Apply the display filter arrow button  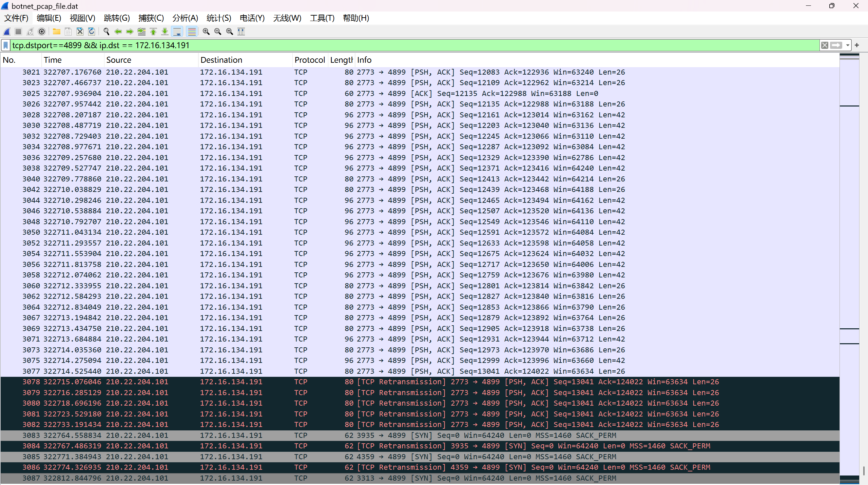point(836,45)
